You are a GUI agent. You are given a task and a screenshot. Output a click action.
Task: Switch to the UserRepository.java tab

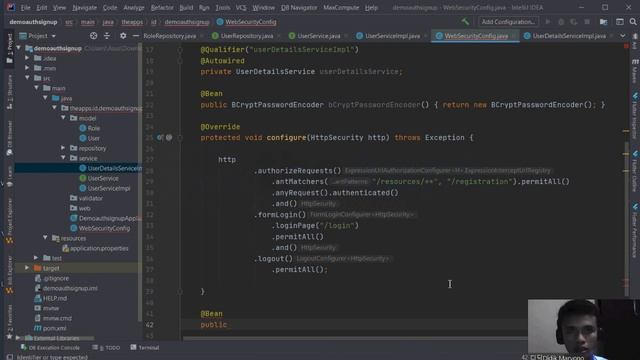(x=247, y=36)
